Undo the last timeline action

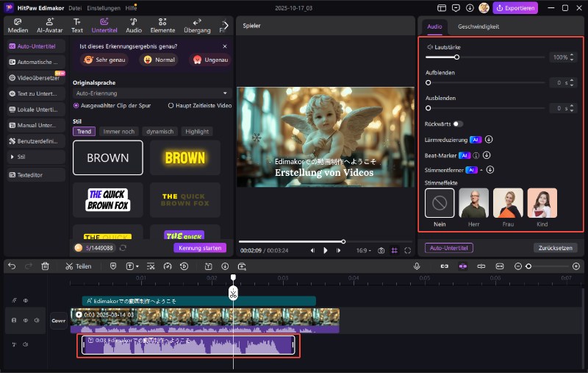click(12, 266)
